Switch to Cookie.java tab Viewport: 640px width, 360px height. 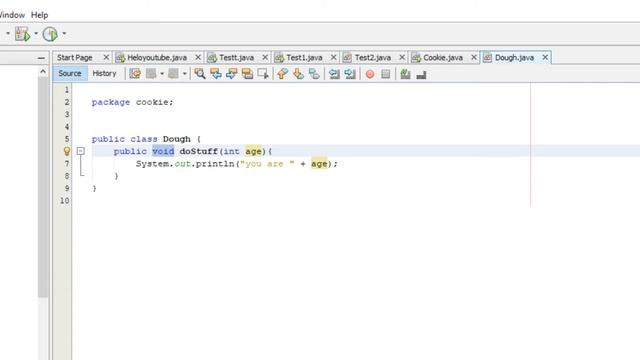pos(443,58)
